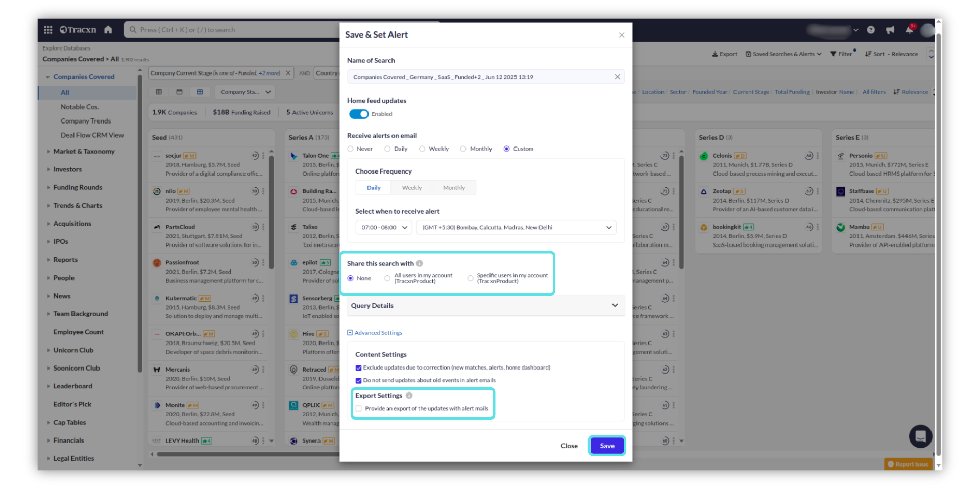980x490 pixels.
Task: Open the GMT +5:30 timezone dropdown
Action: [516, 228]
